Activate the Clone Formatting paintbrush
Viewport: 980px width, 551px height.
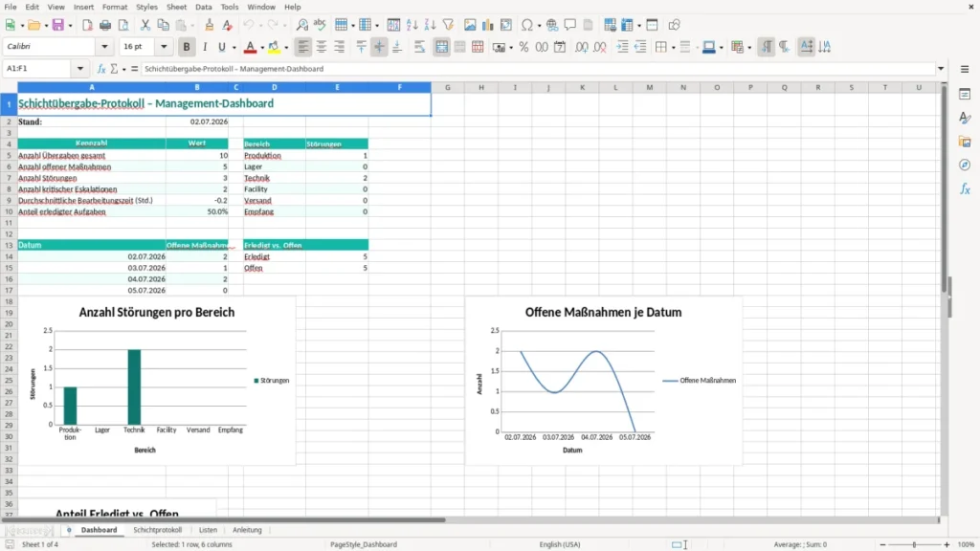point(210,25)
